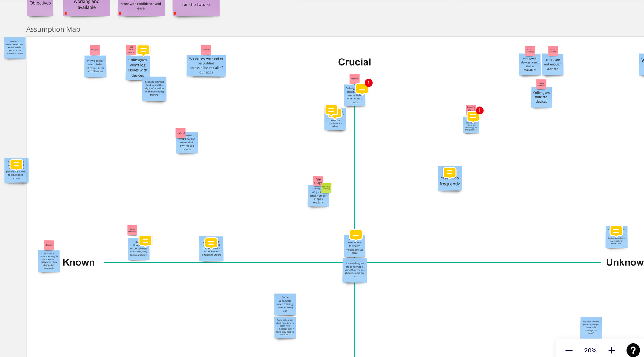The image size is (644, 357).
Task: Open comment on 'business metrics' sticky note
Action: click(616, 231)
